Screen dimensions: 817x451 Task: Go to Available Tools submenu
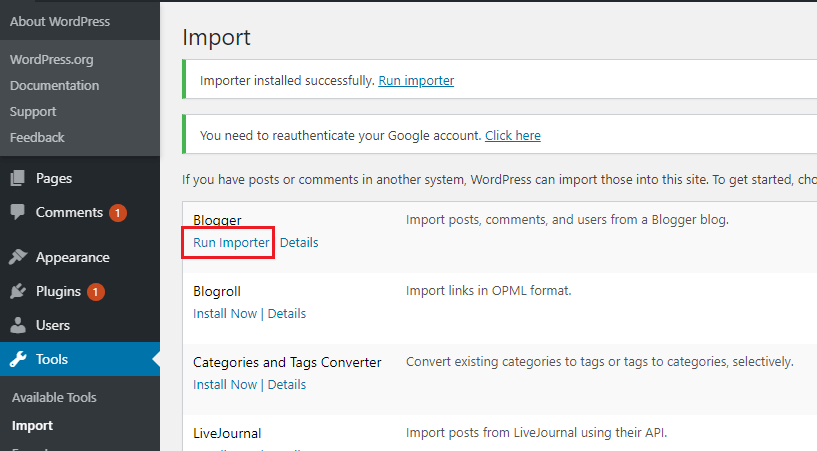[54, 397]
